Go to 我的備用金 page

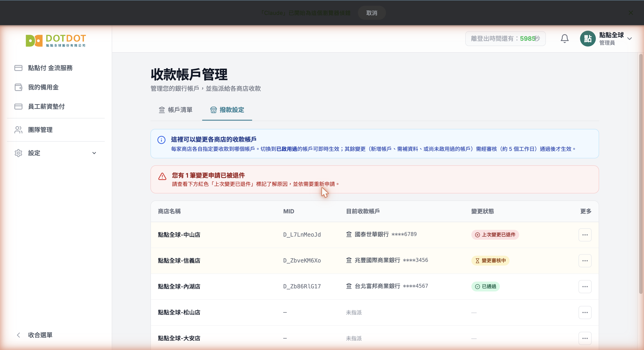point(56,87)
